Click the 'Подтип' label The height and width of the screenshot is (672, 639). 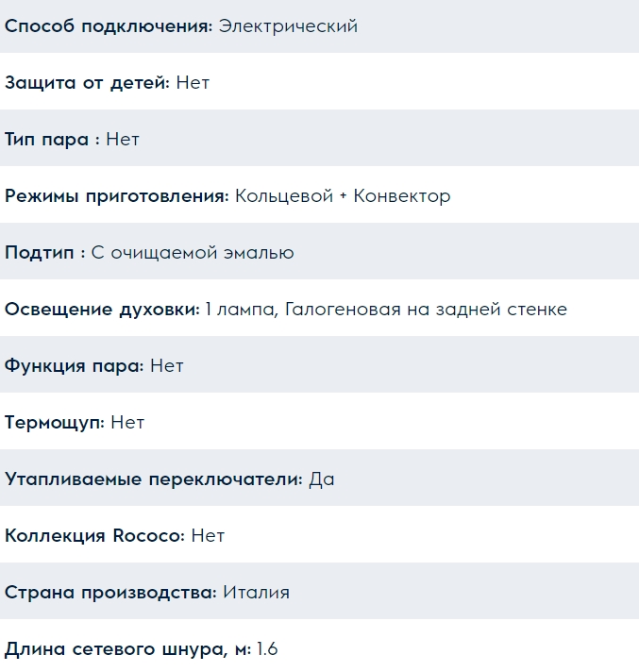(44, 253)
